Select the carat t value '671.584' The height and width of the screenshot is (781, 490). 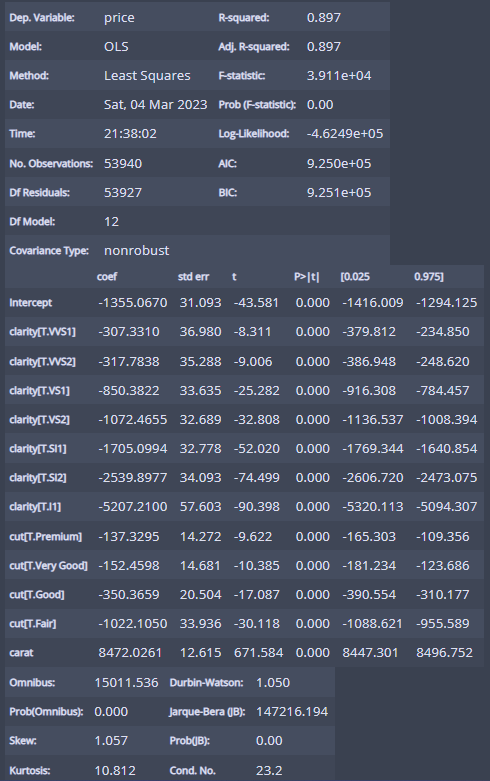tap(258, 652)
